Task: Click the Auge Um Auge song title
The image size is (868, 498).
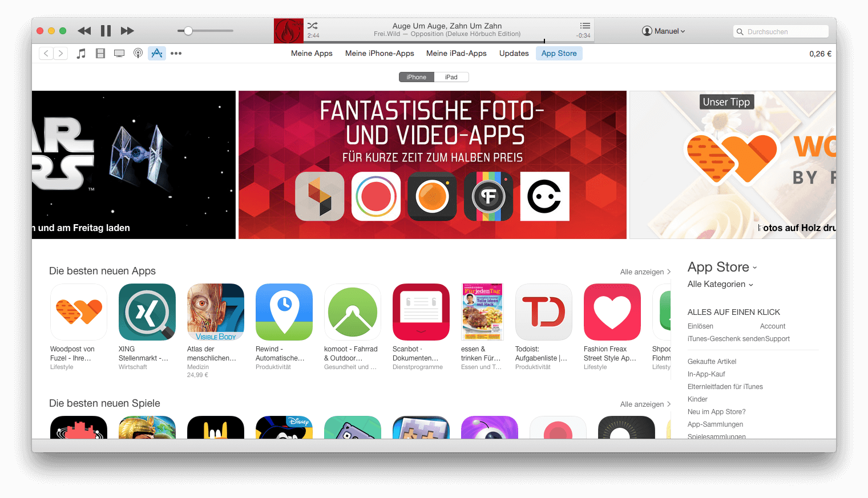Action: (x=447, y=26)
